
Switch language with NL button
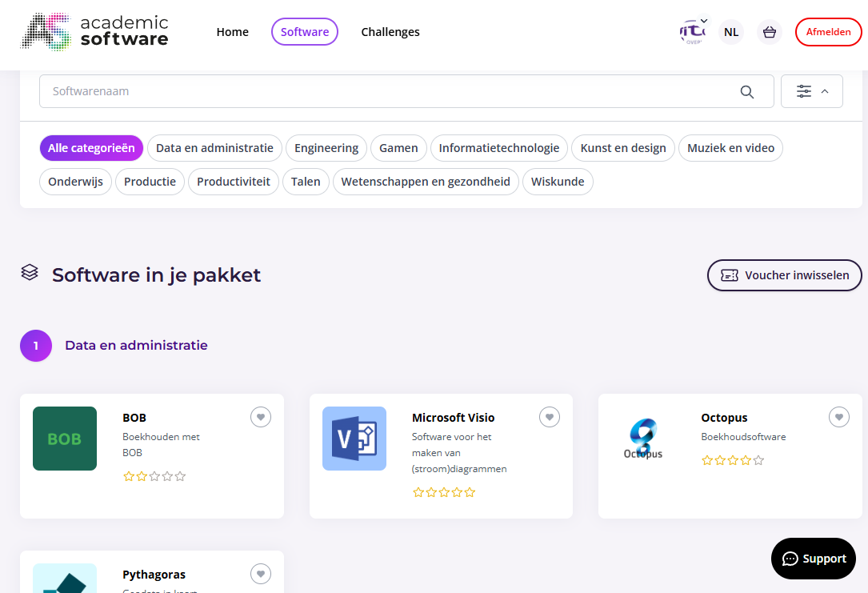pos(731,32)
